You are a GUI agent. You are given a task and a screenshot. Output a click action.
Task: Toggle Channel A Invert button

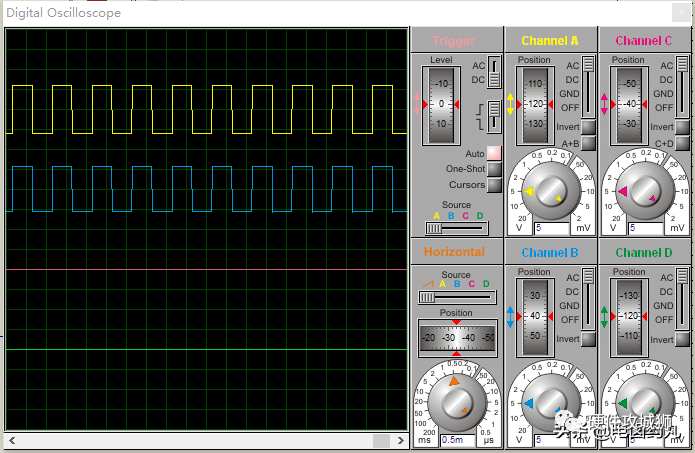(588, 127)
